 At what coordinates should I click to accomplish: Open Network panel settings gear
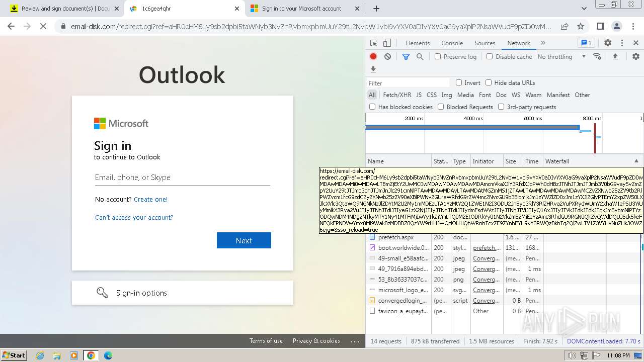click(636, 57)
